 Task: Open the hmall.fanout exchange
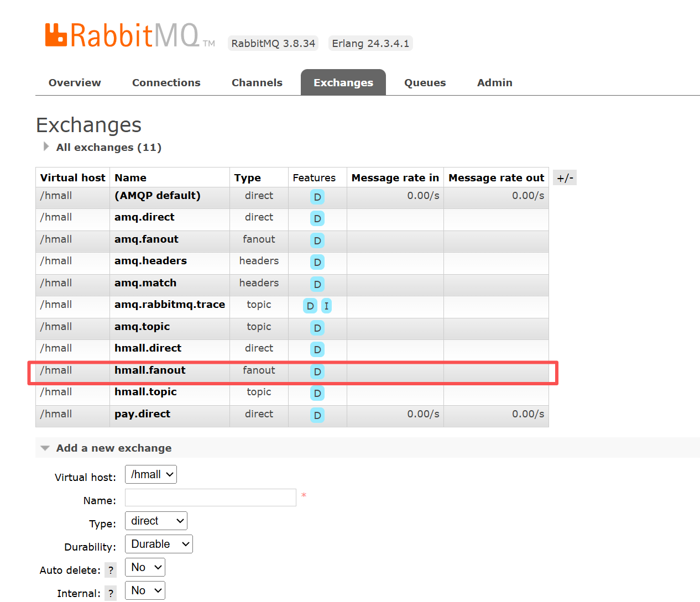tap(150, 370)
